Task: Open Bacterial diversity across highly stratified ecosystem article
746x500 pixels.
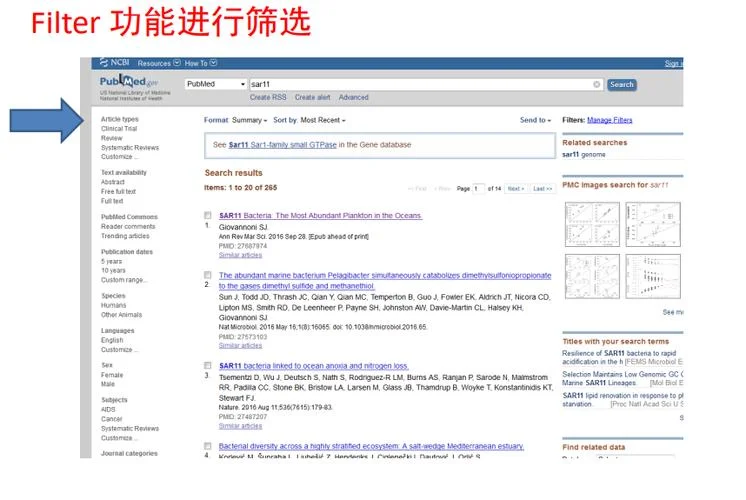Action: (x=371, y=446)
